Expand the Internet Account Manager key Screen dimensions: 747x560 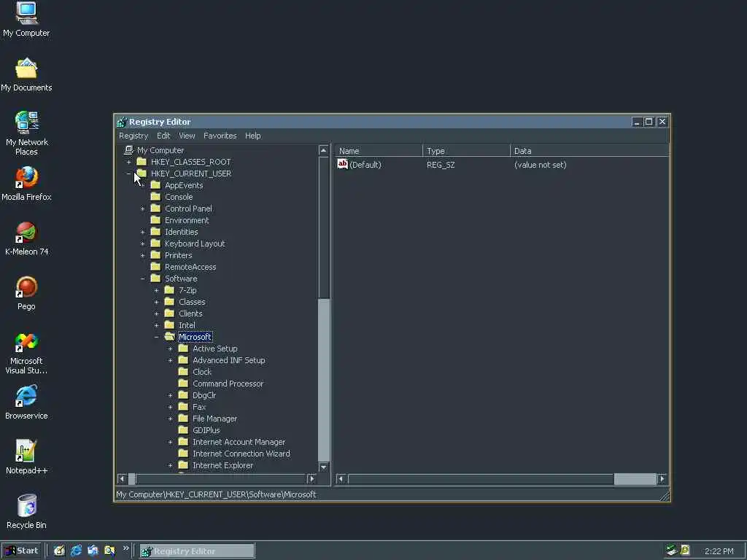(170, 442)
